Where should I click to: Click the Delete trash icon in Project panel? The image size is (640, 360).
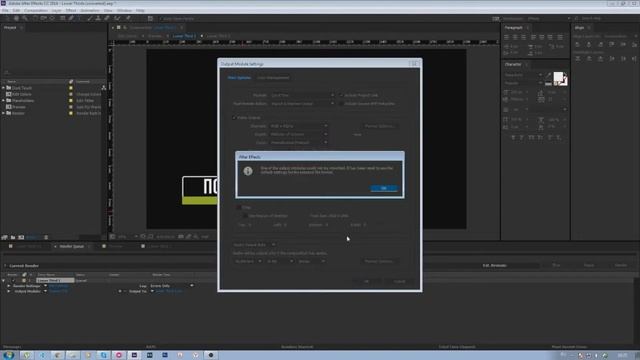point(46,237)
